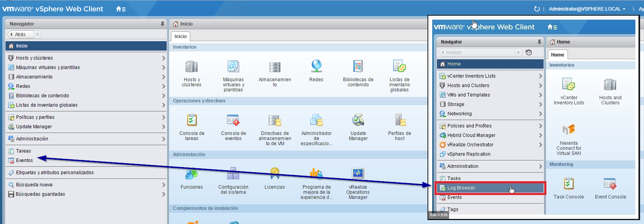
Task: Expand Redes chevron in Navegador
Action: (164, 86)
